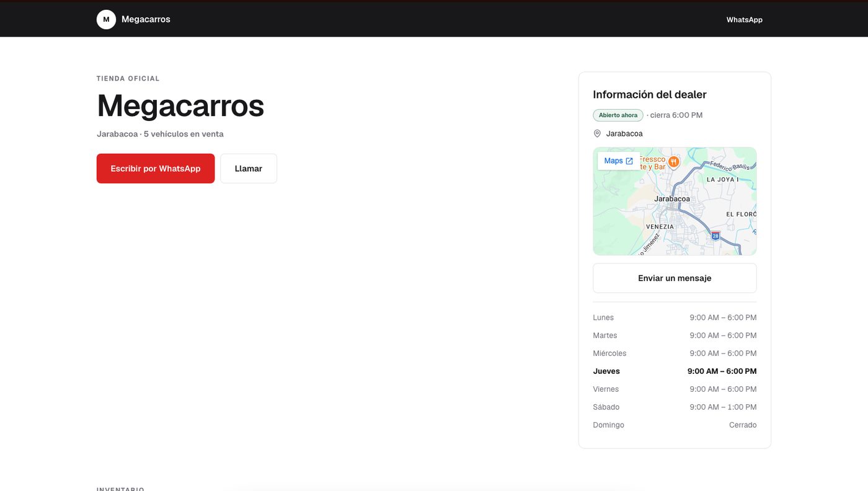Click the Martes day label
The width and height of the screenshot is (868, 491).
(605, 335)
